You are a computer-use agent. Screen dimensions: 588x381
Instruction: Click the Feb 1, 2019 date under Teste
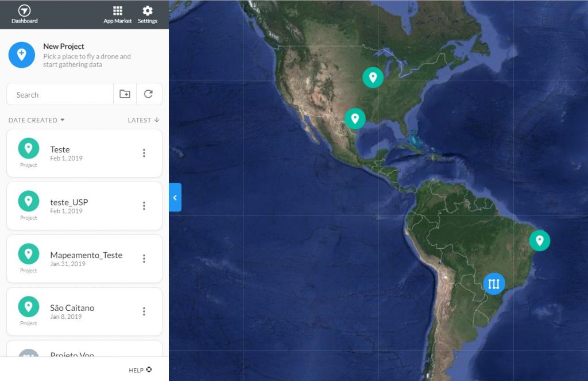coord(67,159)
